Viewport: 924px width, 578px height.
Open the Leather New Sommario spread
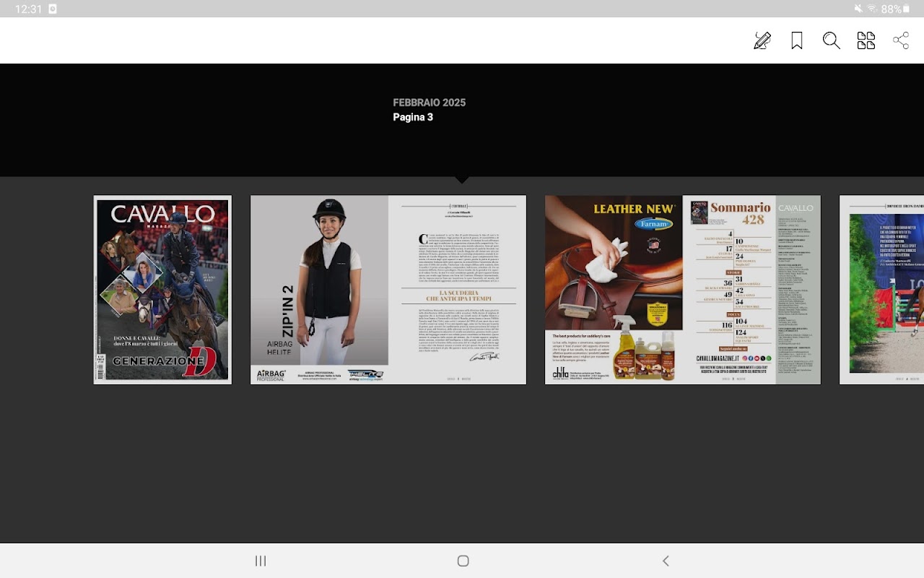[x=683, y=290]
